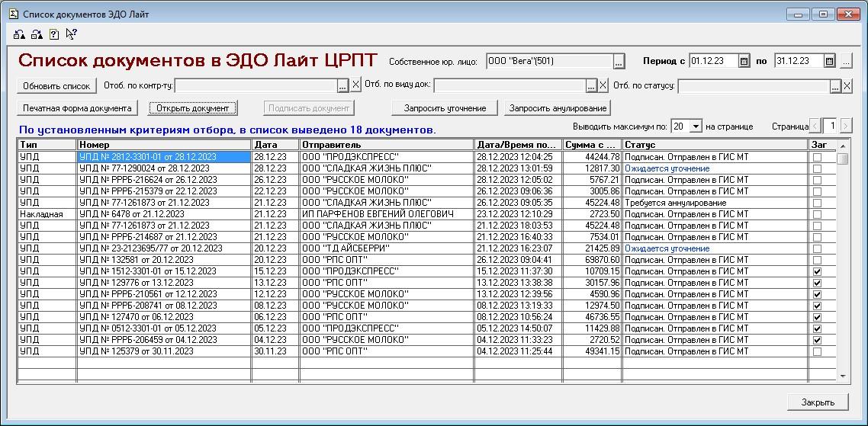Image resolution: width=868 pixels, height=426 pixels.
Task: Select cell ООО "ТД АЙСБЕРРИ"
Action: (x=387, y=248)
